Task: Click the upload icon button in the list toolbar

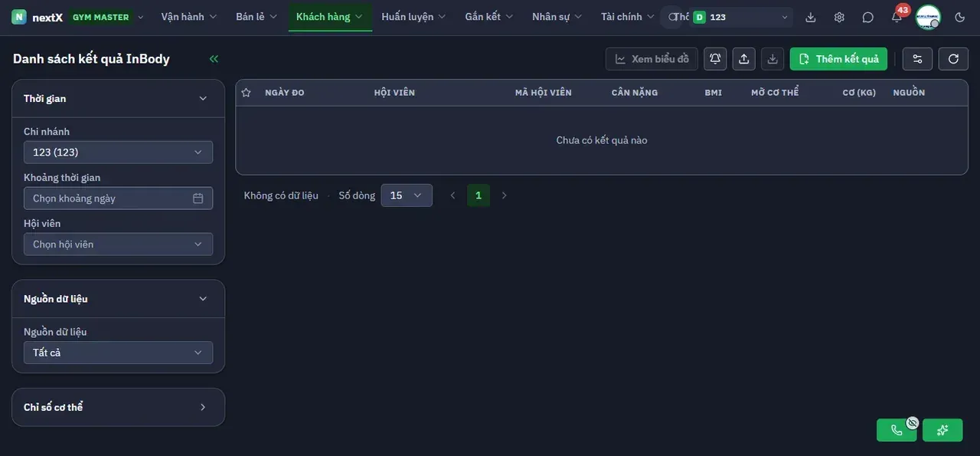Action: (744, 59)
